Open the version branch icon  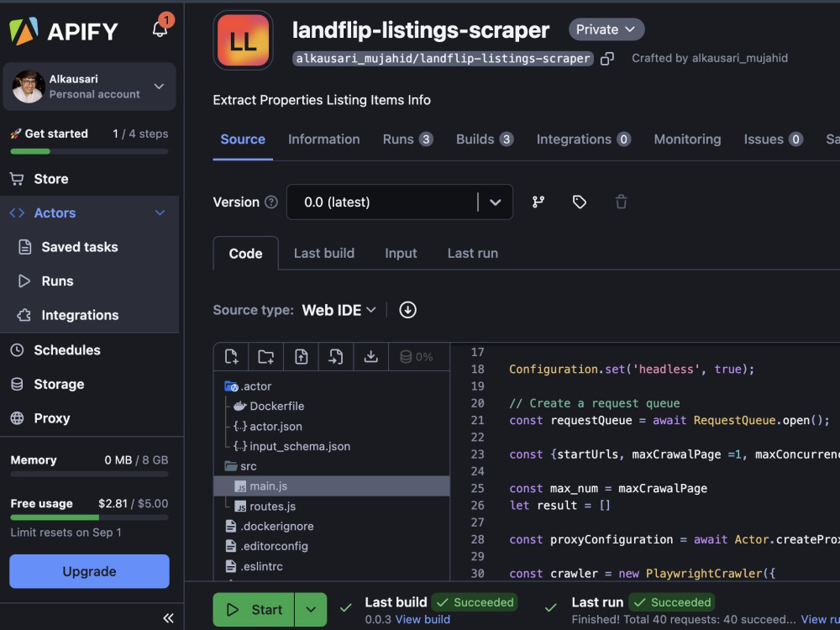pyautogui.click(x=538, y=202)
